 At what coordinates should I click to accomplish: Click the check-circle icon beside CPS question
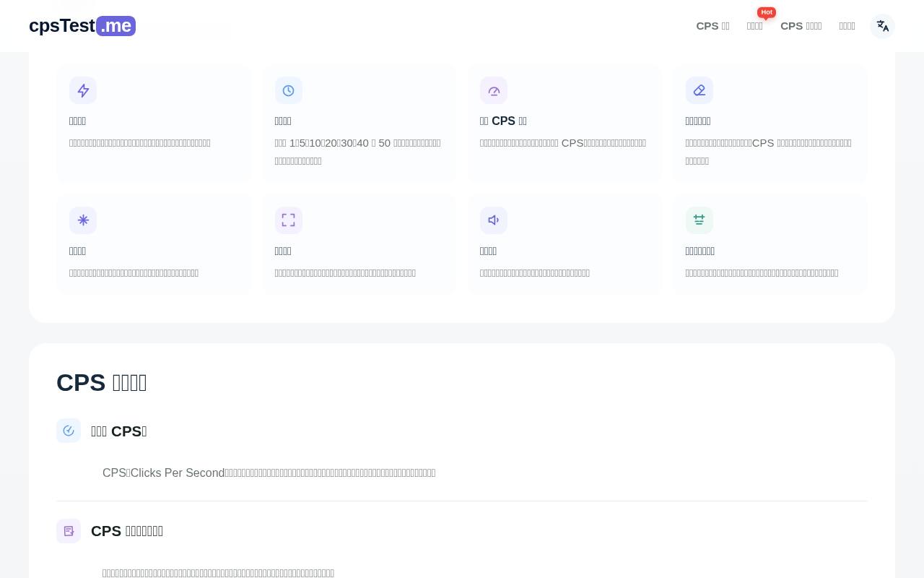(x=69, y=431)
